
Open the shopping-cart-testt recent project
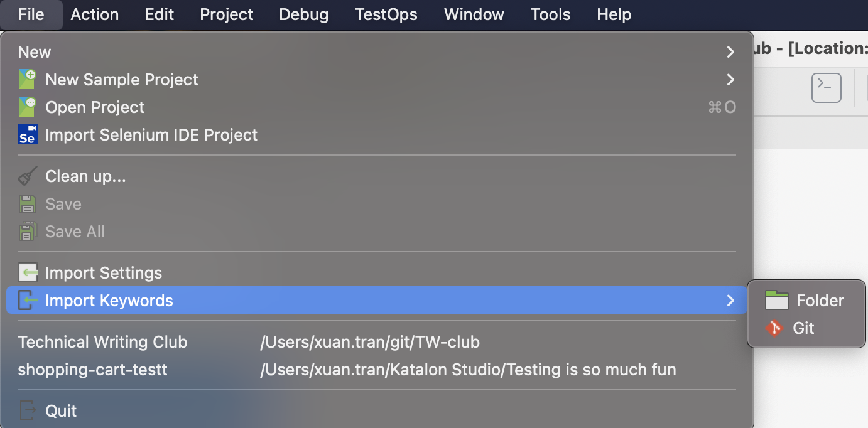point(93,370)
